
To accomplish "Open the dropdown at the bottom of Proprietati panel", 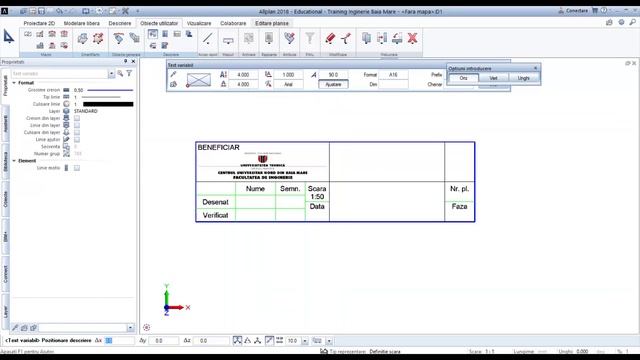I will pos(130,328).
